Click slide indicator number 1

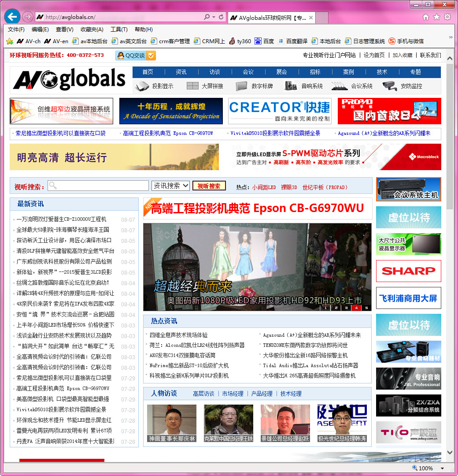(325, 308)
